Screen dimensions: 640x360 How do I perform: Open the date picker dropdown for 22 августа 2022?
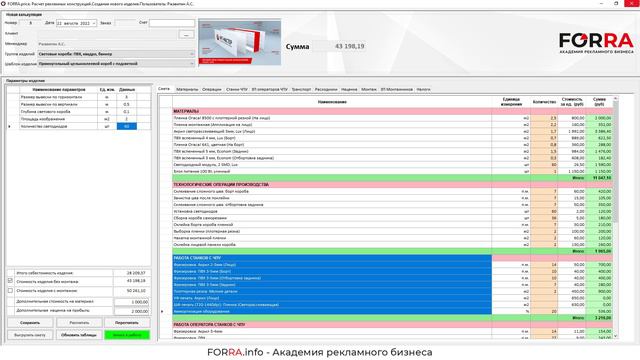(94, 24)
